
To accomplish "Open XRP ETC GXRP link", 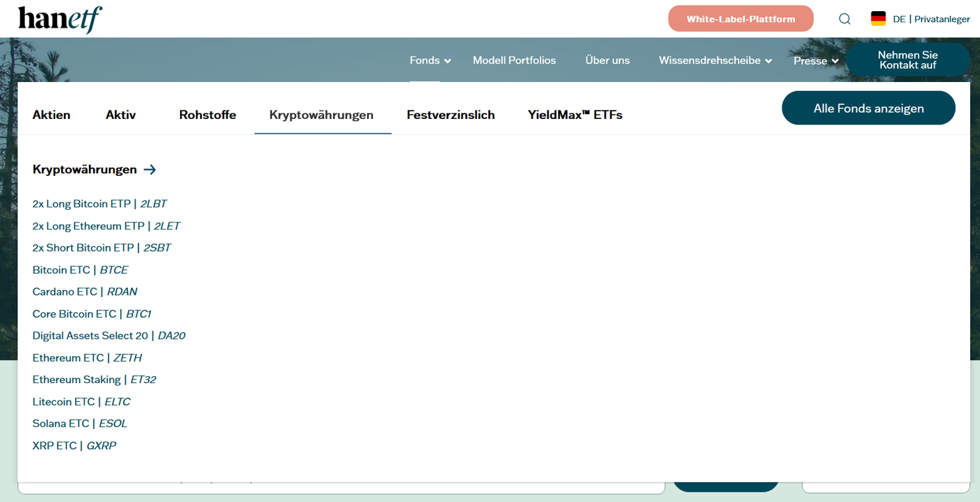I will pos(74,446).
